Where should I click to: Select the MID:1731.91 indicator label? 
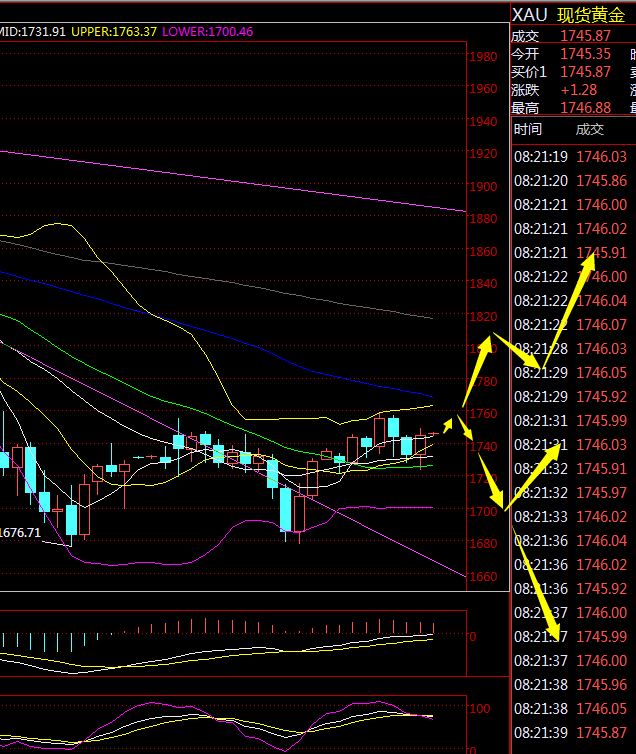coord(32,32)
